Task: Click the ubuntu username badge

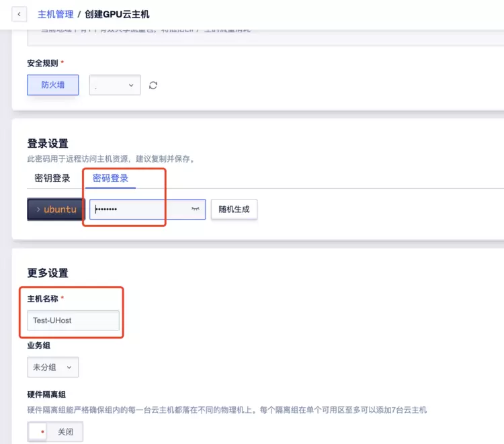Action: tap(56, 210)
